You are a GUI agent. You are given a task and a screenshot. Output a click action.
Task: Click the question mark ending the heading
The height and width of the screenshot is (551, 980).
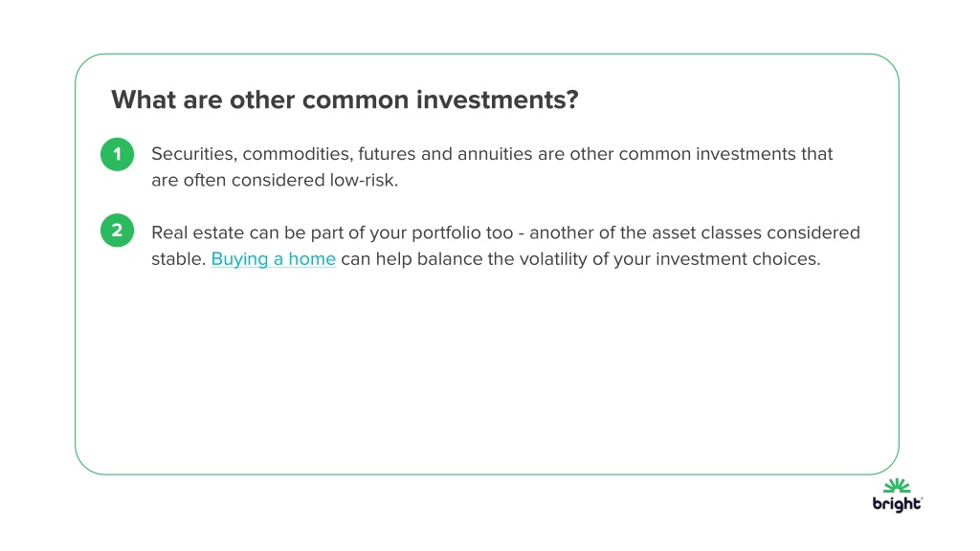click(572, 99)
